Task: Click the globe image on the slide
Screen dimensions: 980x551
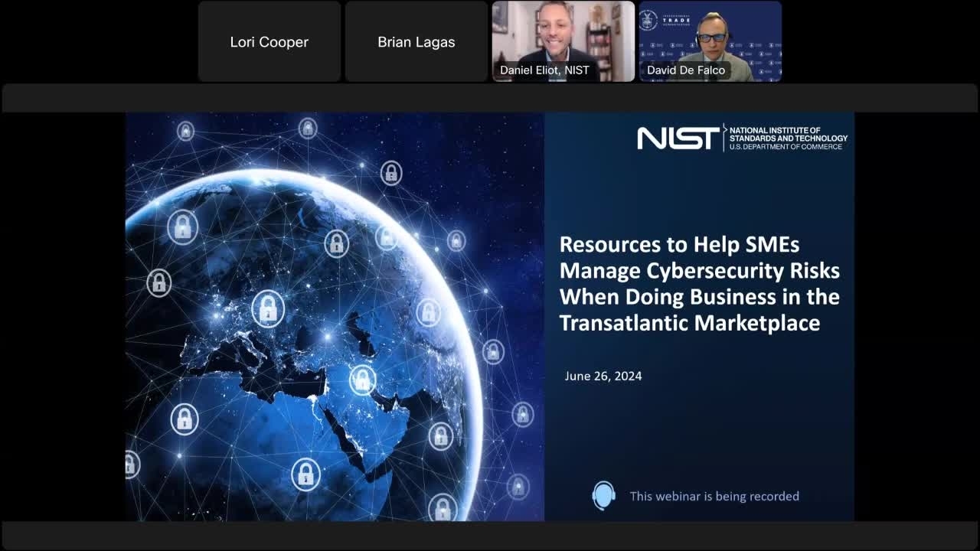Action: [x=335, y=317]
